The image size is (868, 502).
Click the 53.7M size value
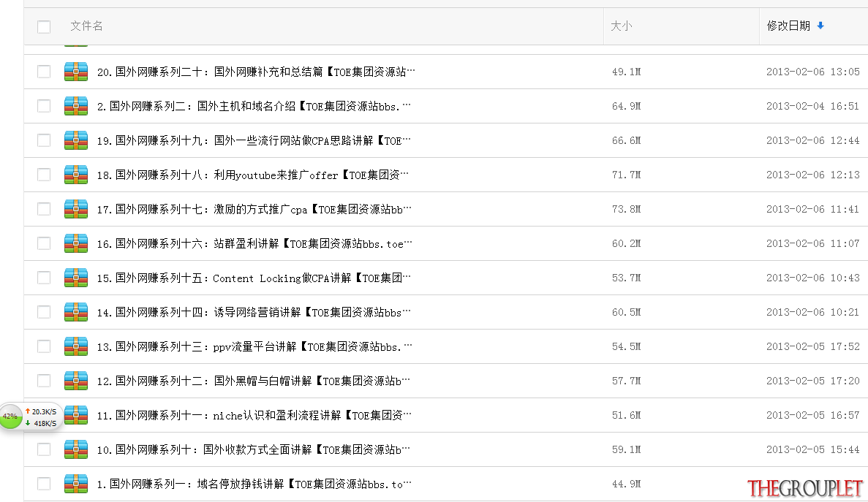click(626, 278)
